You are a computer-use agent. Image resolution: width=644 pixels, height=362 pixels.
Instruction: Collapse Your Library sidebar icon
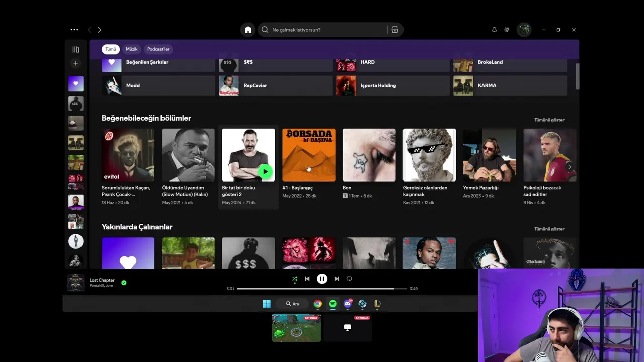pyautogui.click(x=76, y=49)
